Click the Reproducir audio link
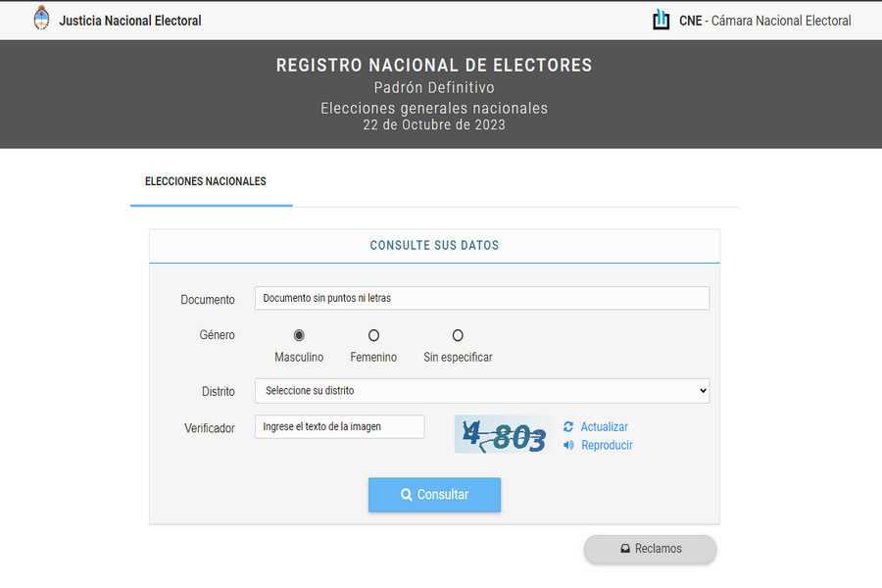 click(x=607, y=446)
